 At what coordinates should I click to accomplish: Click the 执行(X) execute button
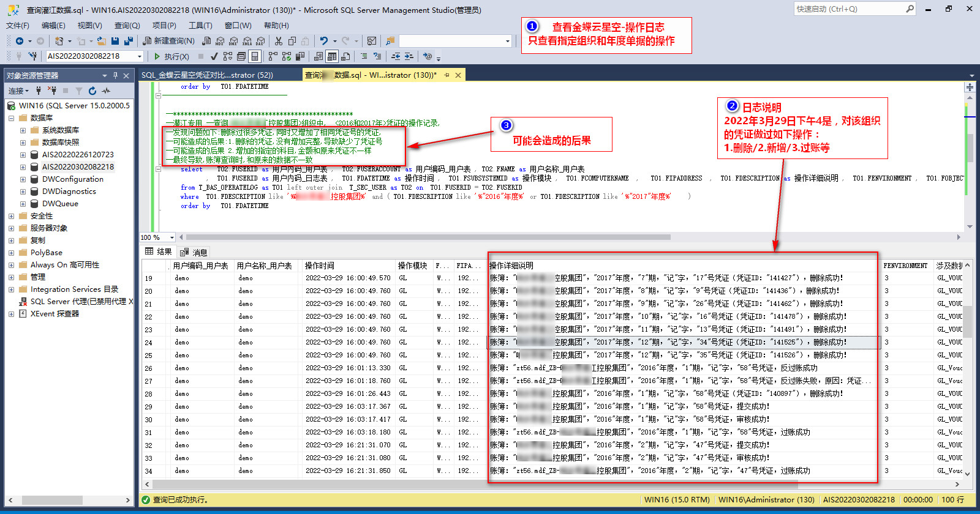point(171,56)
